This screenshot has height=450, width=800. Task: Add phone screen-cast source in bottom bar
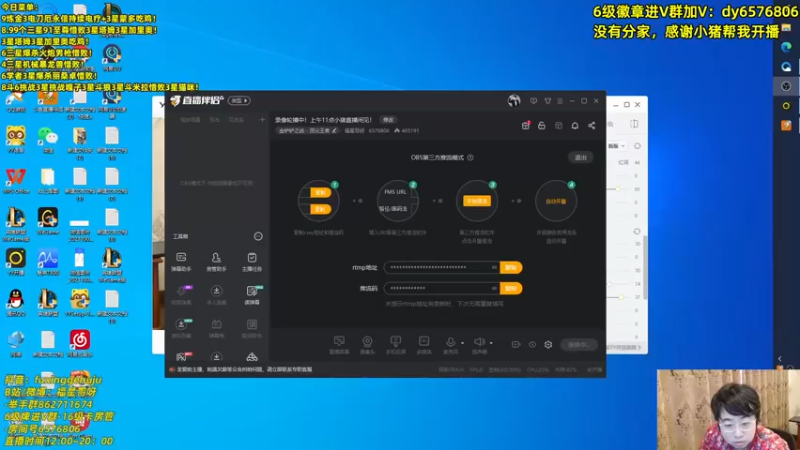(x=395, y=344)
